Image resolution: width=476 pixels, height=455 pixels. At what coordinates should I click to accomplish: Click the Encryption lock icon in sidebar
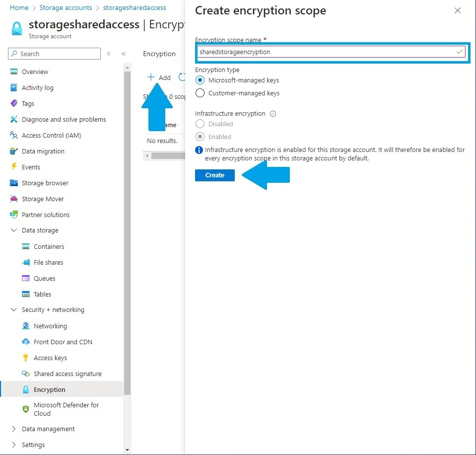(26, 389)
